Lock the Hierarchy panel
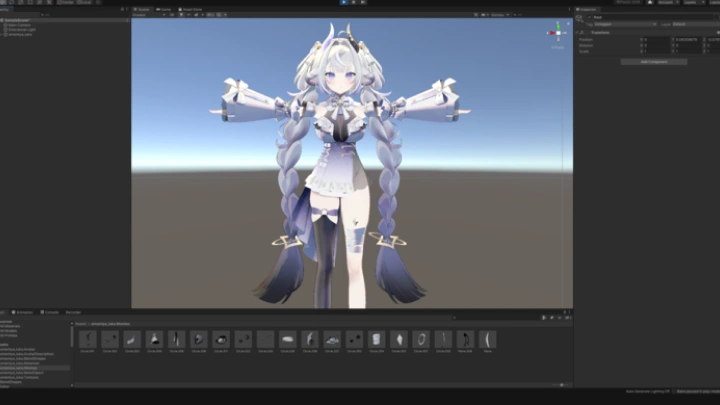Screen dimensions: 720x405 (122, 9)
